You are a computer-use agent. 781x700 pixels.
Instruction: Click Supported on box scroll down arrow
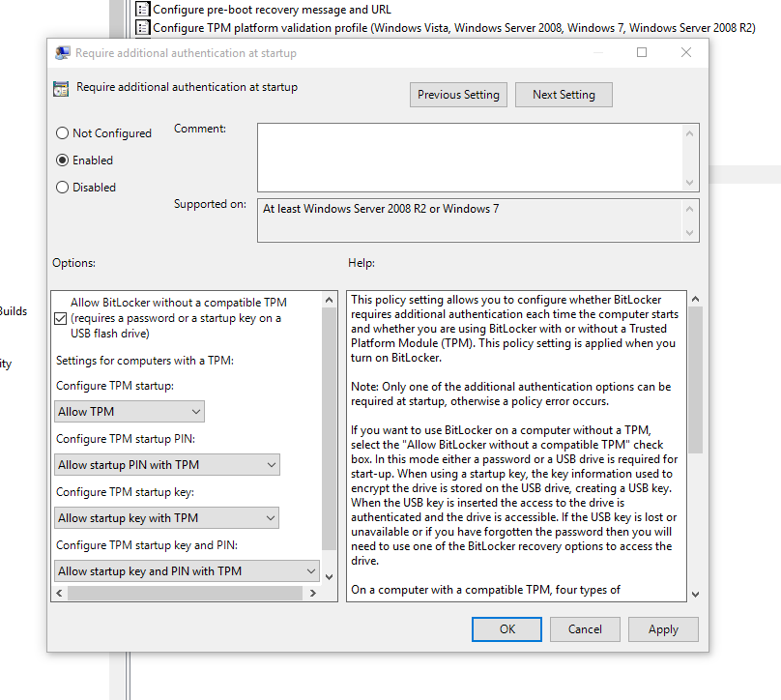tap(689, 233)
